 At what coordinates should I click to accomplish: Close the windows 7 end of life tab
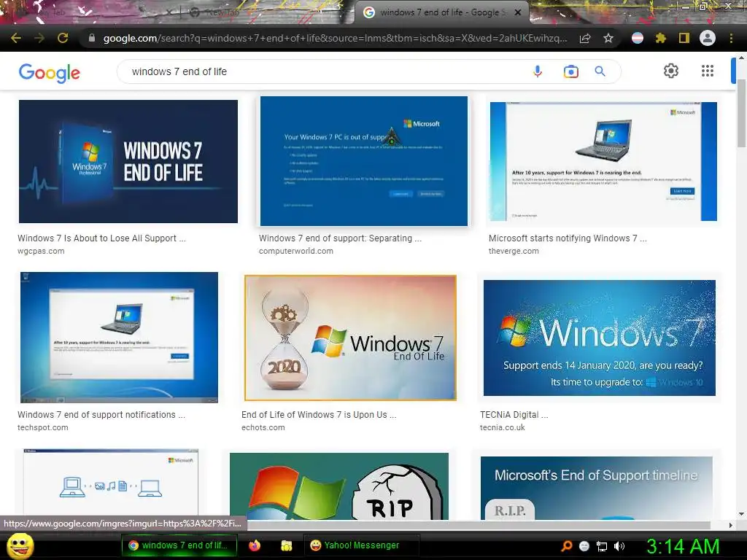pos(519,12)
